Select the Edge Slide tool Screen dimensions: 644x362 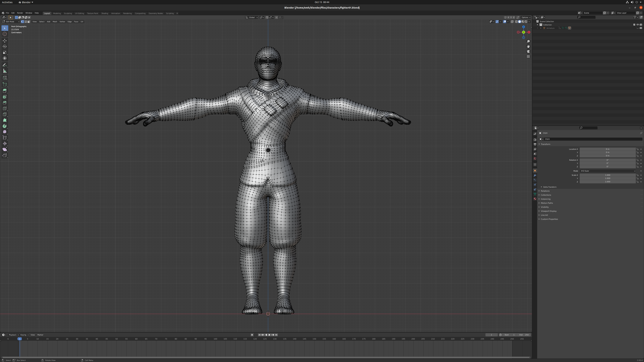point(5,138)
